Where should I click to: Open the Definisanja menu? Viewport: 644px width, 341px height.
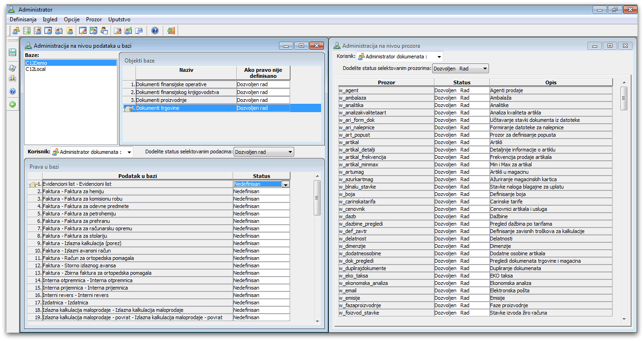tap(23, 19)
